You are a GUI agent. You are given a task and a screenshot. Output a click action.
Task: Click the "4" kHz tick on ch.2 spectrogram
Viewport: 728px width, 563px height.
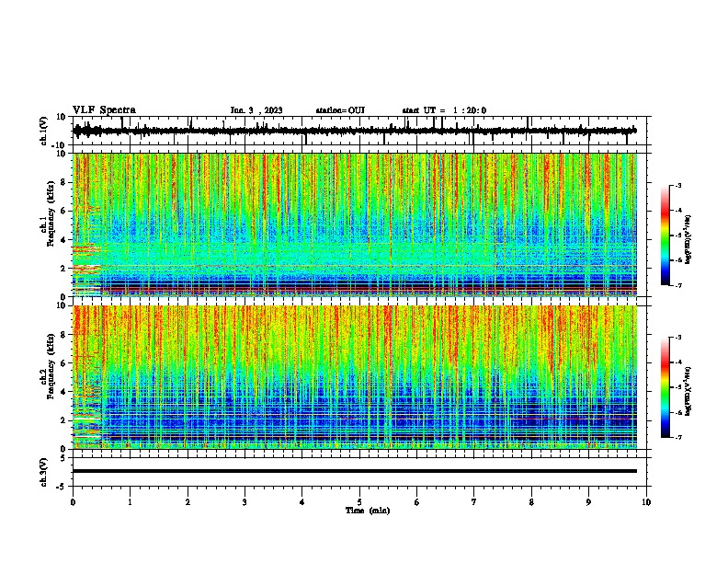(63, 392)
